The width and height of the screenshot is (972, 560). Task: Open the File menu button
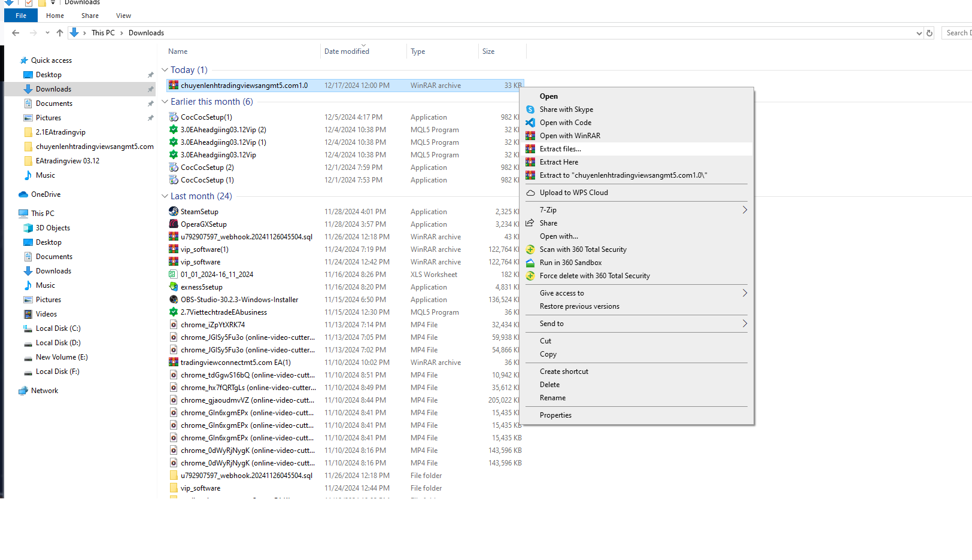tap(21, 16)
